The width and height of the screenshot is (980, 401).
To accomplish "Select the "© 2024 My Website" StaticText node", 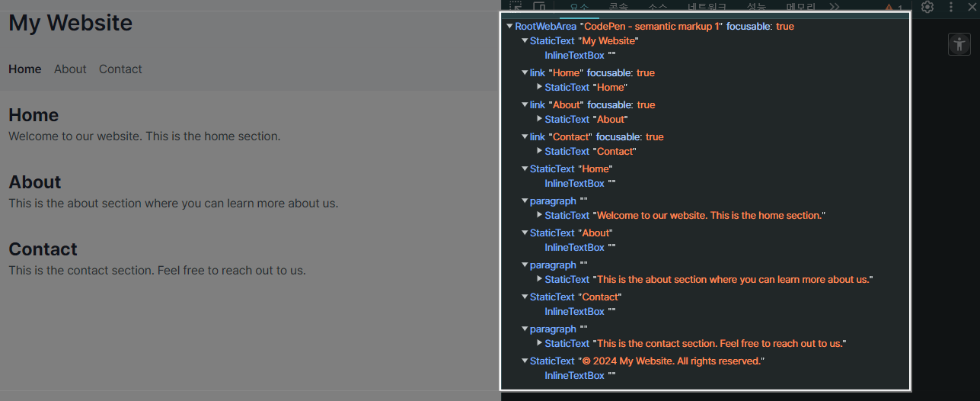I will point(647,361).
